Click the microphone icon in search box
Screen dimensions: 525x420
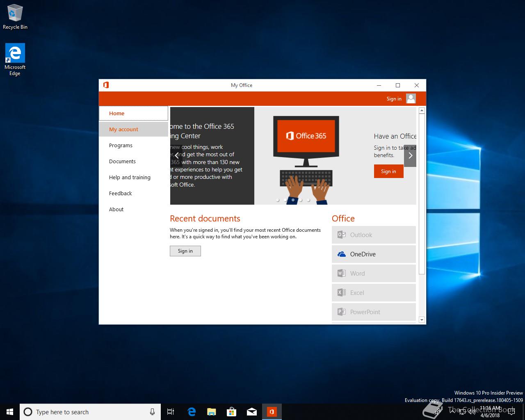point(152,412)
